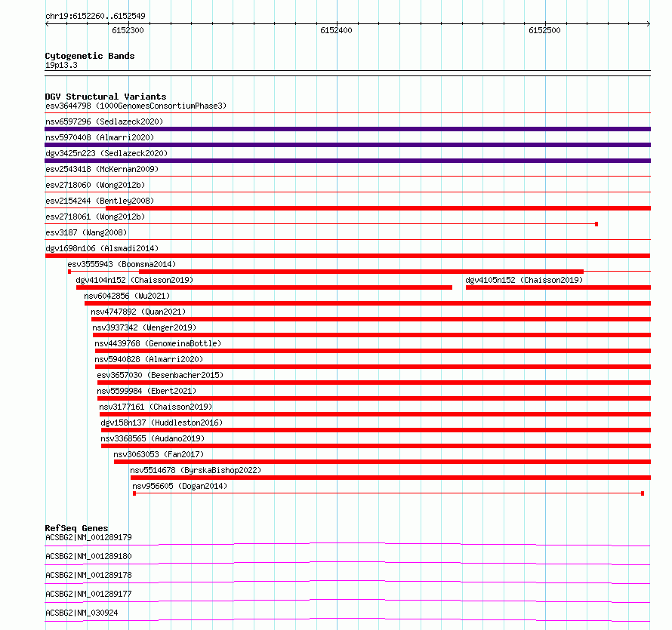Click the purple bar under nsv6597296
Viewport: 672px width, 630px height.
coord(347,129)
